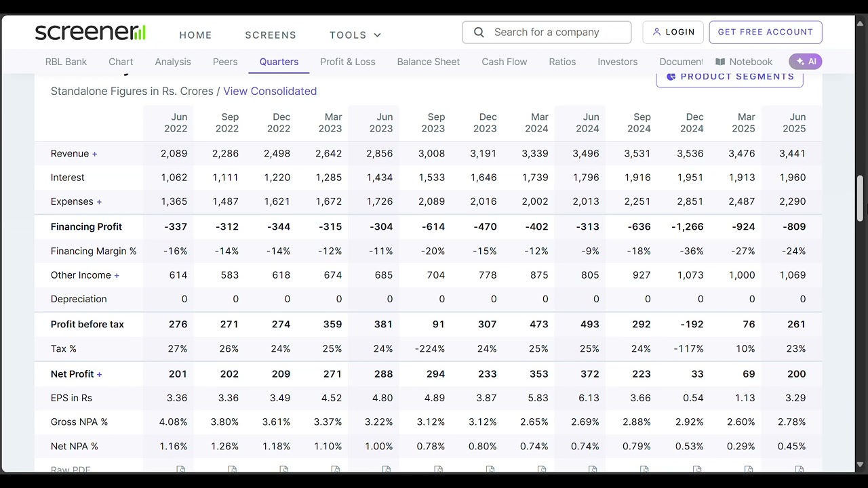Open Raw PDF for Jun 2022
Screen dimensions: 868x488
[181, 469]
